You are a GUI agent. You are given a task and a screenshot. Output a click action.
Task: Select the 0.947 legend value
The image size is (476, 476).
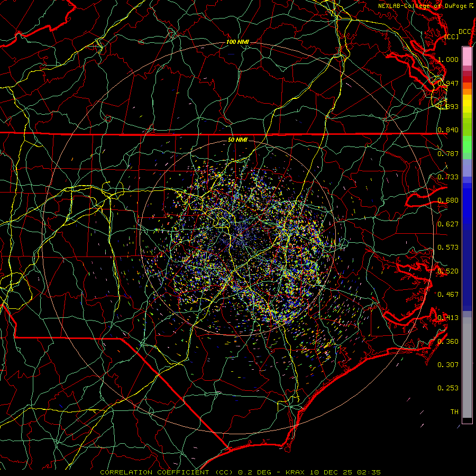pyautogui.click(x=448, y=83)
